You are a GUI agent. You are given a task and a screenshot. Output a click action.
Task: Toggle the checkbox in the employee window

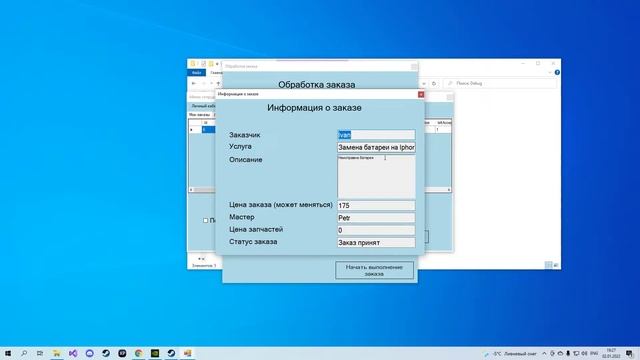click(x=206, y=220)
